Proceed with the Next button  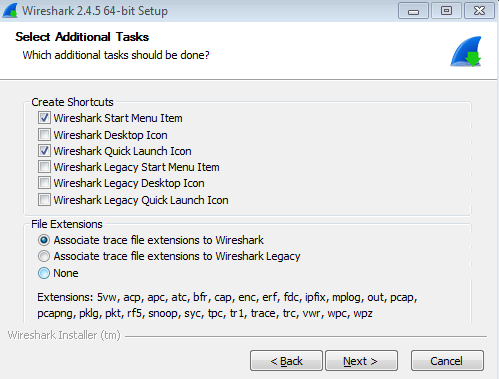362,361
